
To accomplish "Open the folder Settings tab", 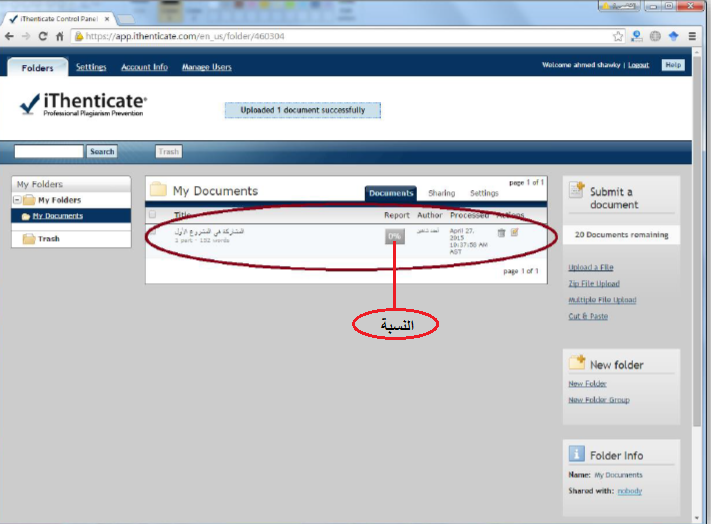I will (484, 193).
